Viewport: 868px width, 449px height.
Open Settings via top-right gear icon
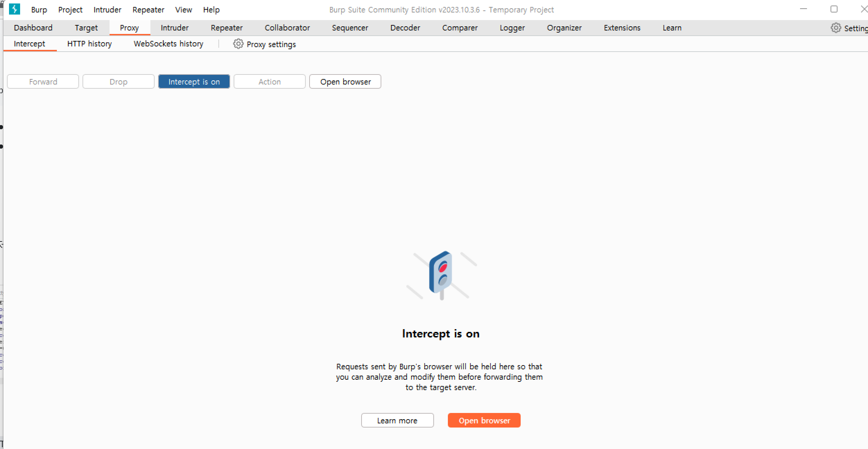[836, 28]
